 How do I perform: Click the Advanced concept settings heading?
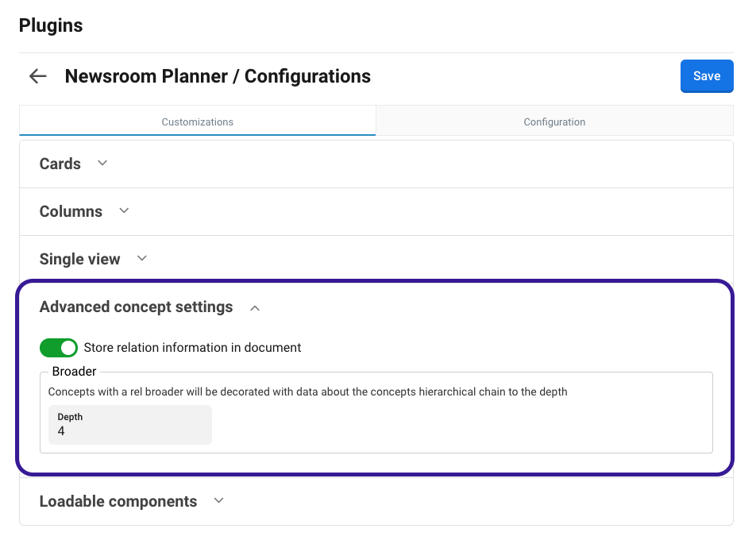(136, 307)
